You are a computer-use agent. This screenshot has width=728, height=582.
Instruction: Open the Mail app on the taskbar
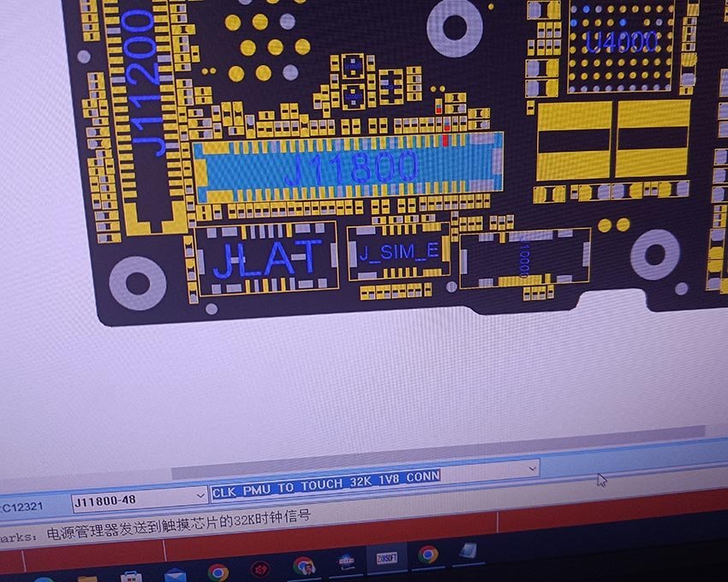[x=175, y=575]
